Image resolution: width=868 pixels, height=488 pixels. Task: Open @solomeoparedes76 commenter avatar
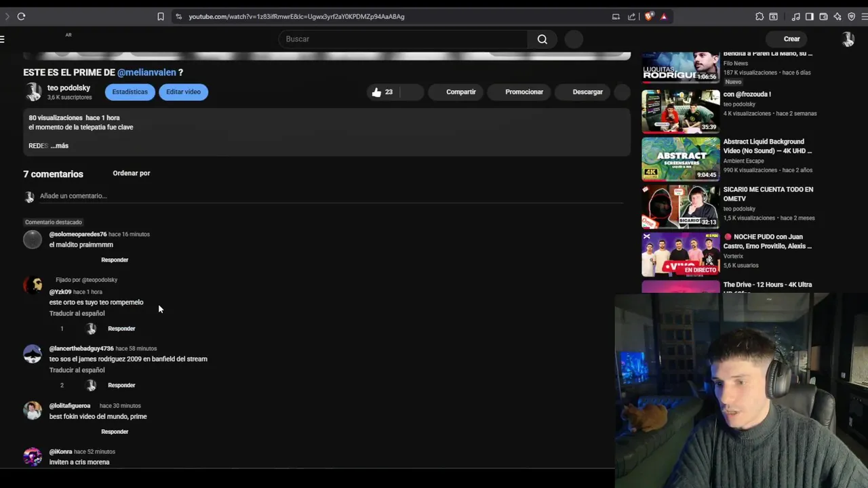[x=33, y=239]
